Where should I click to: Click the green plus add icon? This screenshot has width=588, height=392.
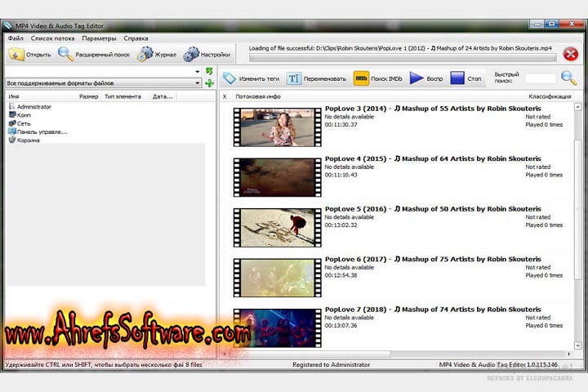pyautogui.click(x=210, y=83)
